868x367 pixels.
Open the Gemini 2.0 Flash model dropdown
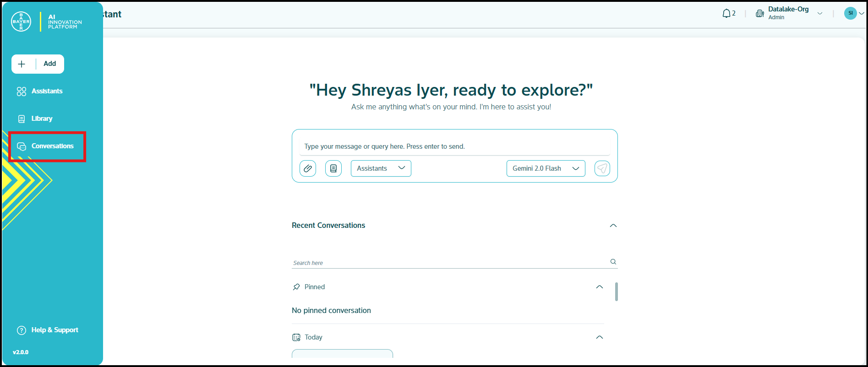(546, 168)
